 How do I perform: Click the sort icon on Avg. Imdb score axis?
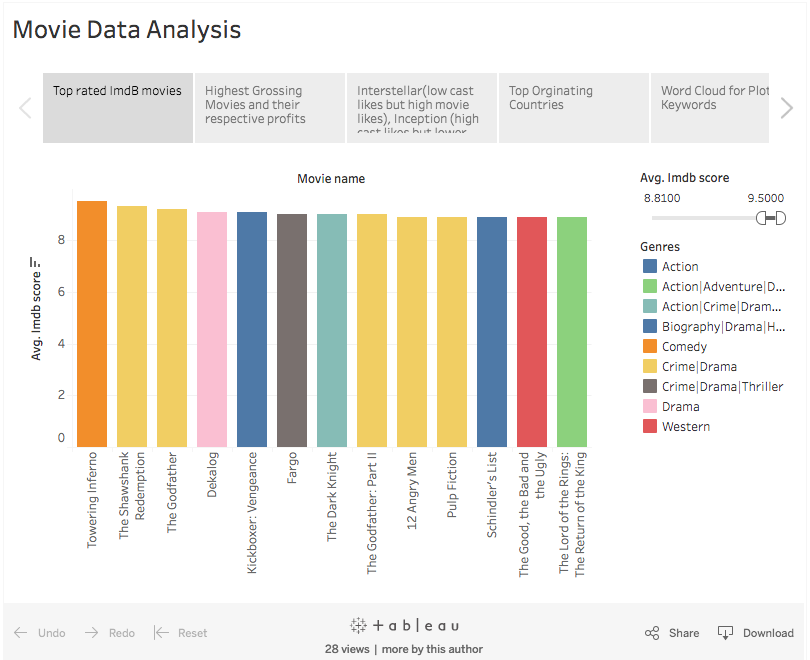[35, 262]
